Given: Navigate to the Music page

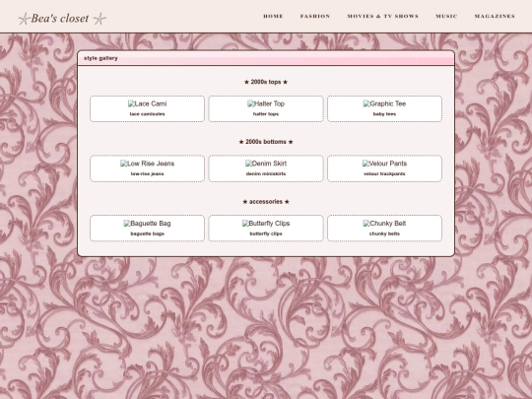Looking at the screenshot, I should pyautogui.click(x=446, y=16).
